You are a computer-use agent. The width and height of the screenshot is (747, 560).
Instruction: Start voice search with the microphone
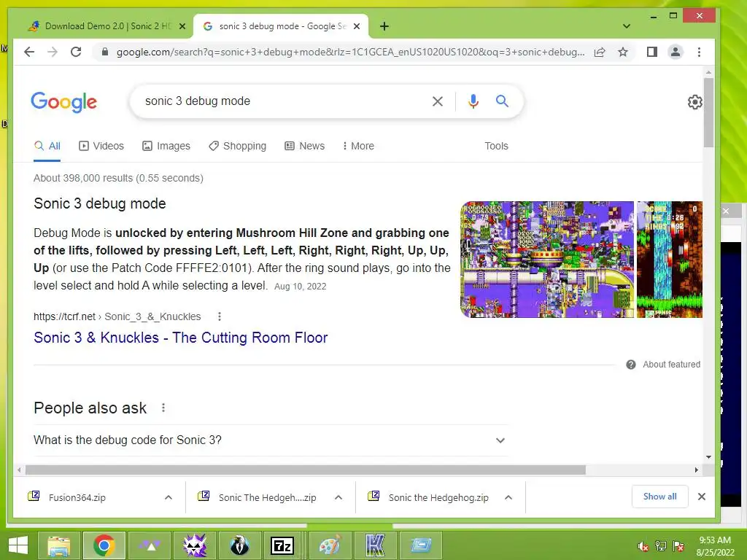(473, 101)
